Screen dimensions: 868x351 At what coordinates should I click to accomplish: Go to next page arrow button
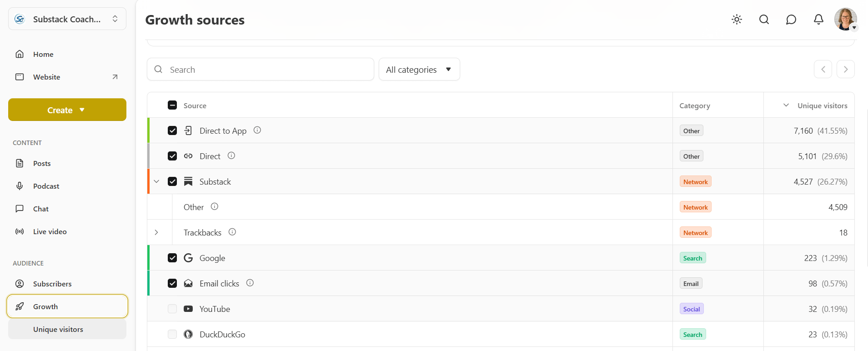click(846, 69)
